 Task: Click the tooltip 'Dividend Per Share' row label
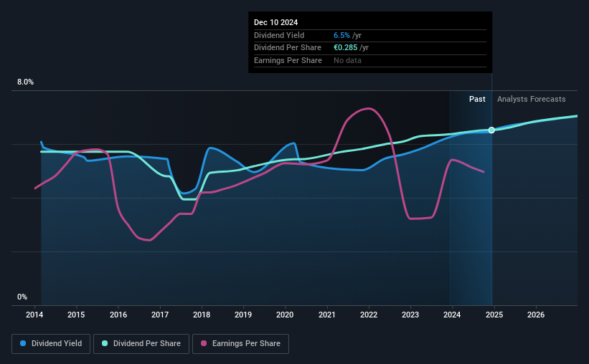pos(288,48)
